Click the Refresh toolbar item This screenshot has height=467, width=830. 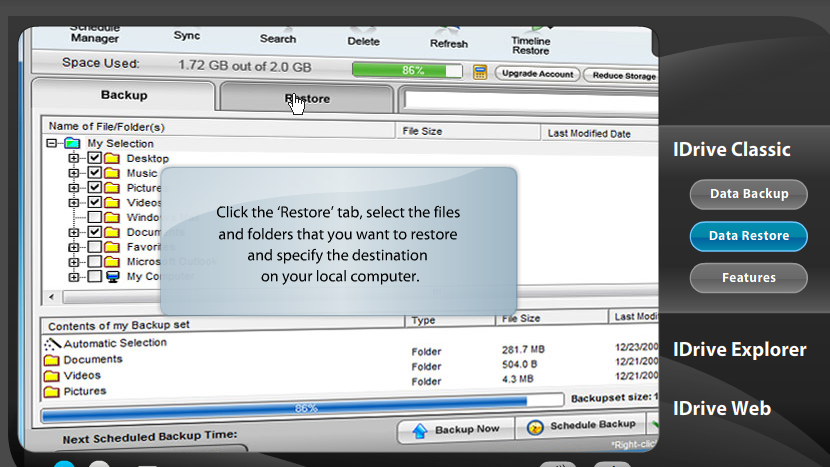[448, 41]
